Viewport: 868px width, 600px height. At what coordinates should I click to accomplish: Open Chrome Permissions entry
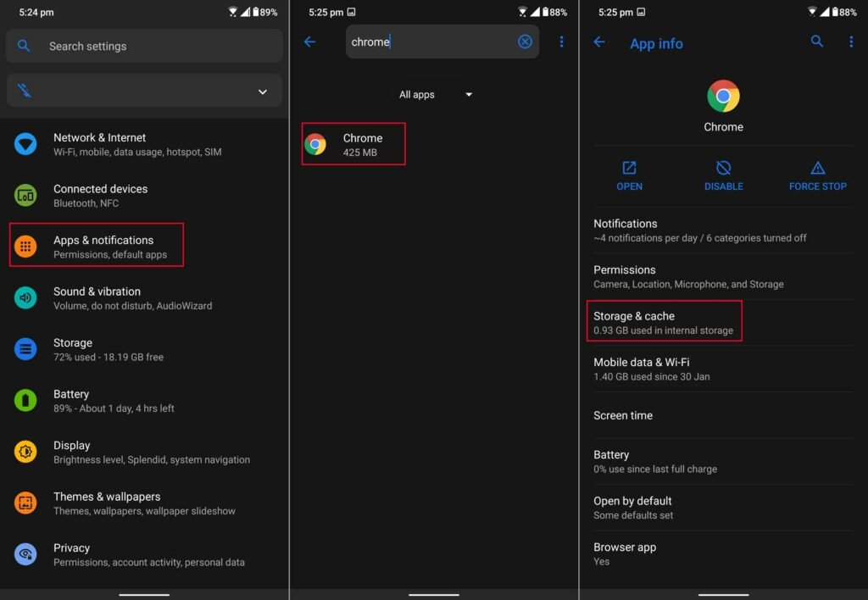coord(724,277)
